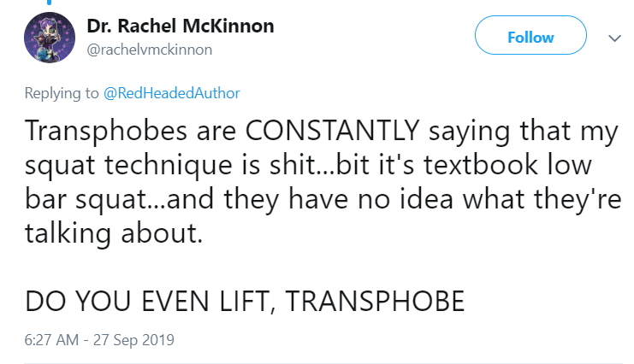Open Dr. Rachel McKinnon's profile avatar
The image size is (634, 364).
click(50, 38)
